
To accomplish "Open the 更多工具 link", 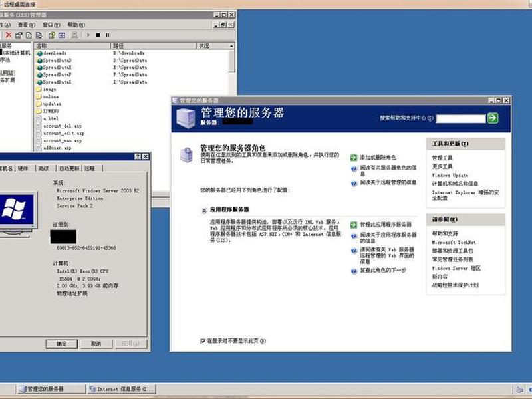I will coord(442,166).
